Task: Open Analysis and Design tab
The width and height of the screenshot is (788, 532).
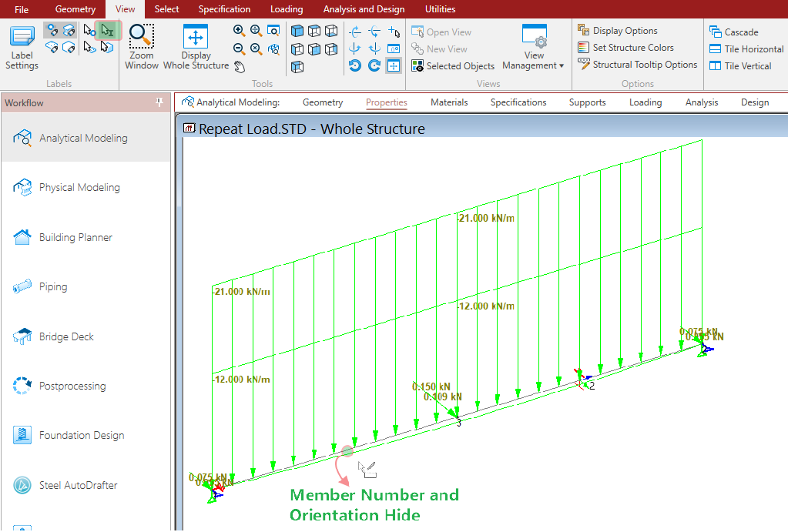Action: coord(364,9)
